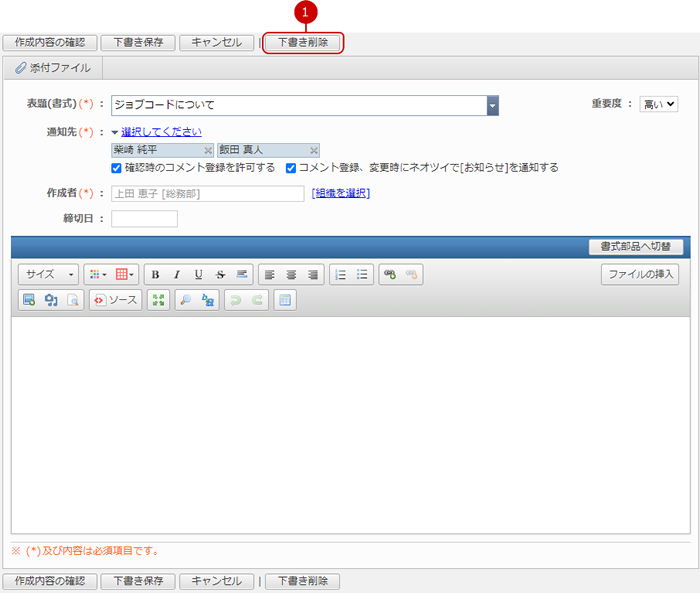Click bottom 下書き削除 button

click(303, 581)
